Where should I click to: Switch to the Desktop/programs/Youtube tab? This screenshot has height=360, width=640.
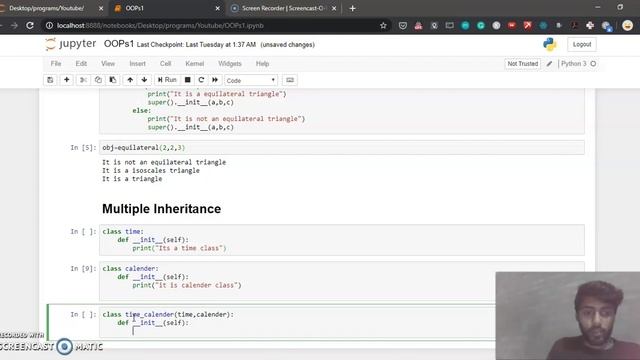(51, 8)
